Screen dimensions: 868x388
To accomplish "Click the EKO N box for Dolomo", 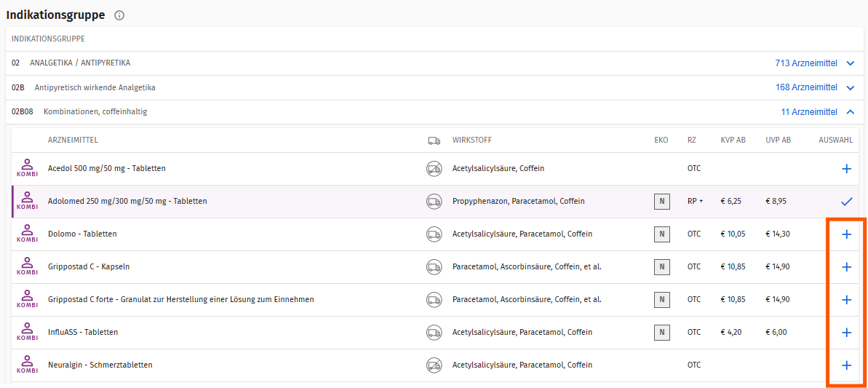I will click(661, 234).
